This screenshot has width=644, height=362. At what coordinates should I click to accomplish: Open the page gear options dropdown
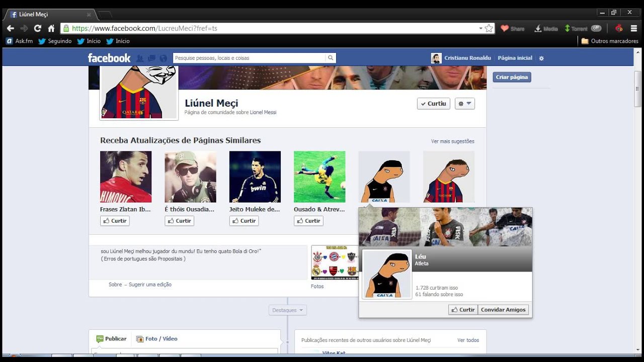point(465,104)
